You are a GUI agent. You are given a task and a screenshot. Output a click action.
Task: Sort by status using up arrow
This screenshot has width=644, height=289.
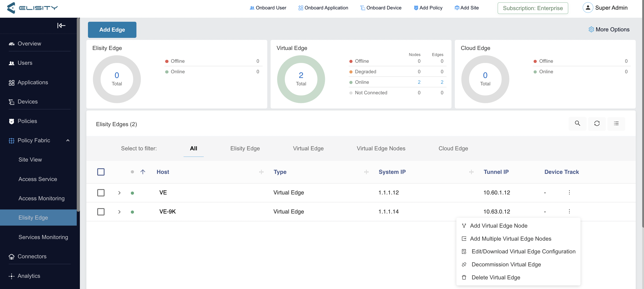[143, 172]
